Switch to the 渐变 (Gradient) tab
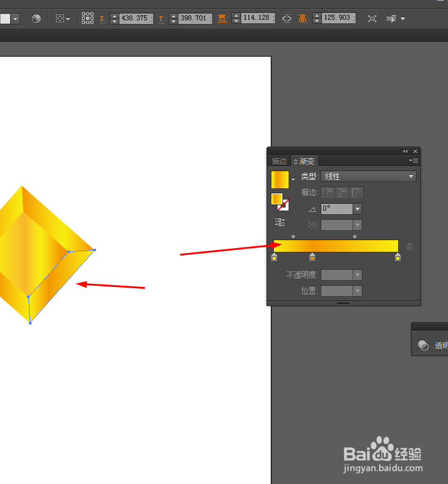 305,161
